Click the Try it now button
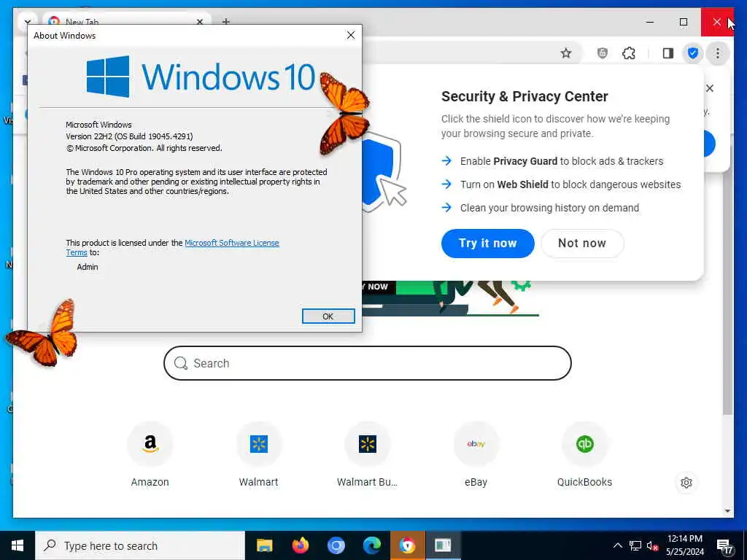Image resolution: width=747 pixels, height=560 pixels. pos(487,244)
